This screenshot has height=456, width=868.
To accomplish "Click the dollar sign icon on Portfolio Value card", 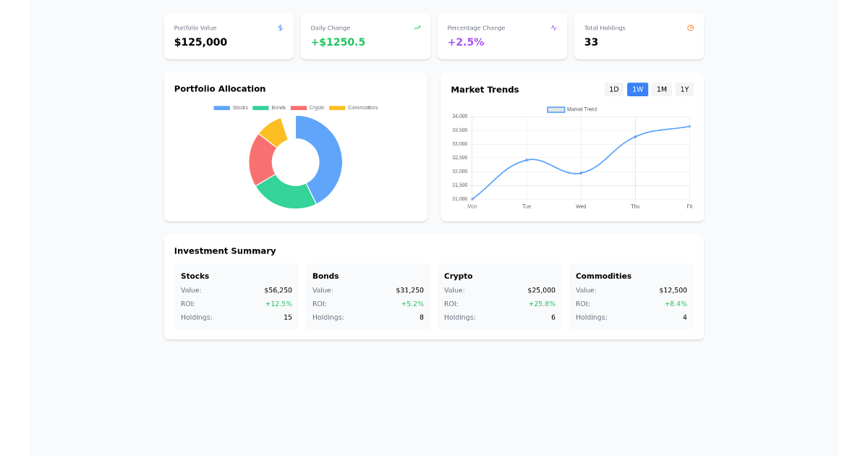I will [280, 28].
